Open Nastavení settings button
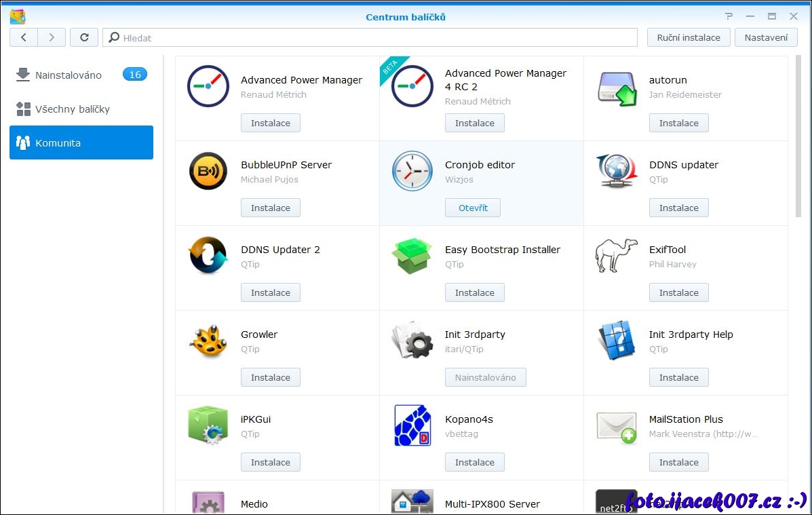The width and height of the screenshot is (812, 515). pos(766,37)
